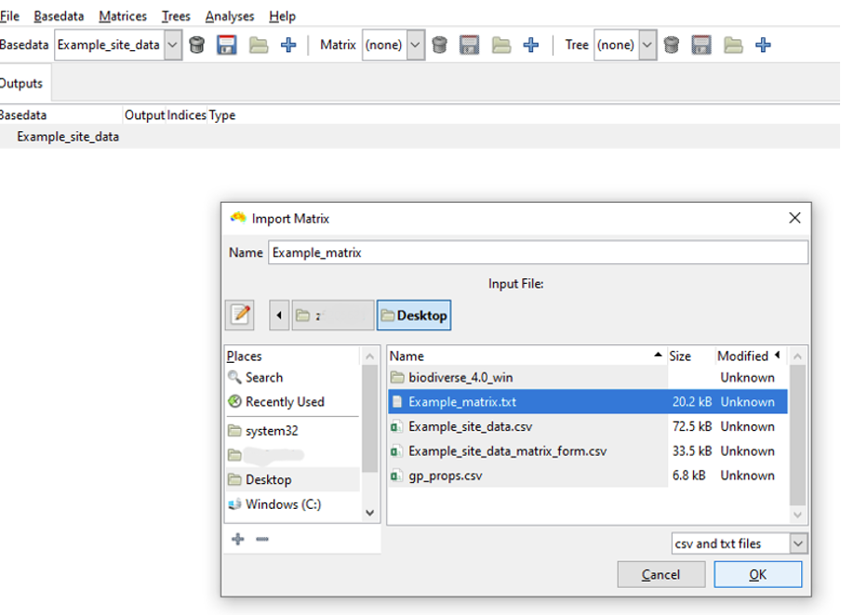Open the csv and txt files filter dropdown

point(798,543)
